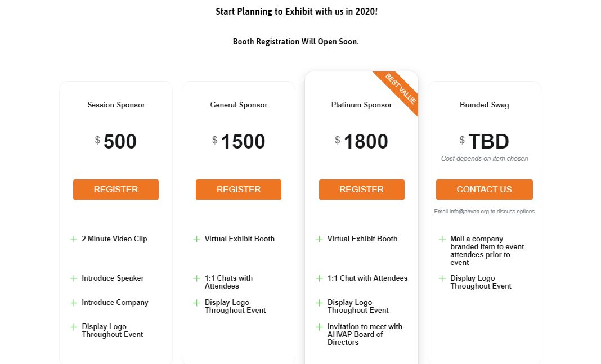Image resolution: width=601 pixels, height=364 pixels.
Task: Click the Platinum Sponsor heading
Action: tap(361, 105)
